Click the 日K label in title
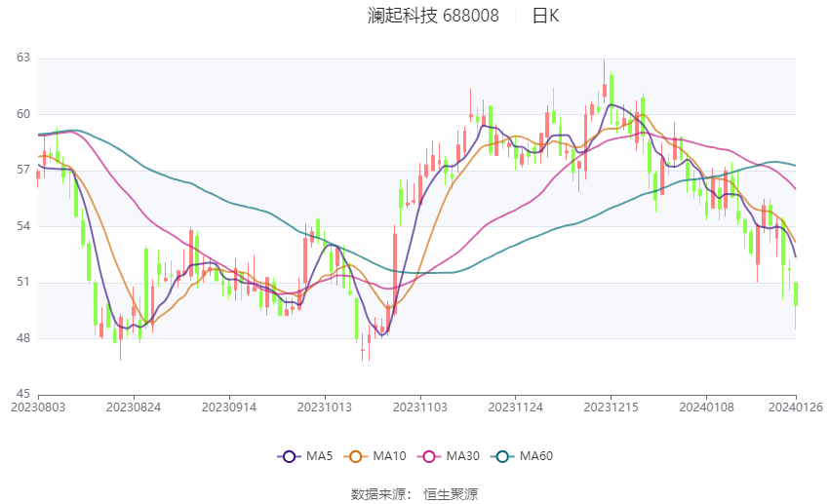The image size is (829, 504). (x=545, y=16)
